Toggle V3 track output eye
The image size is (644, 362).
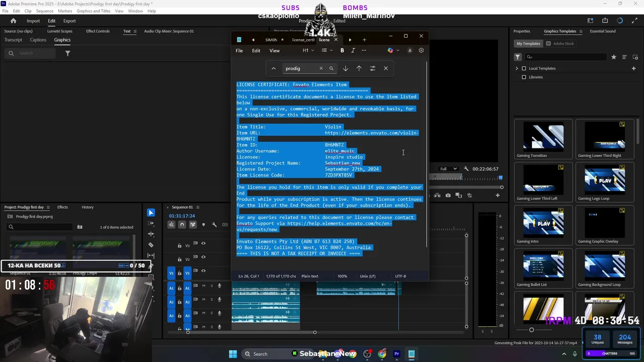(203, 243)
